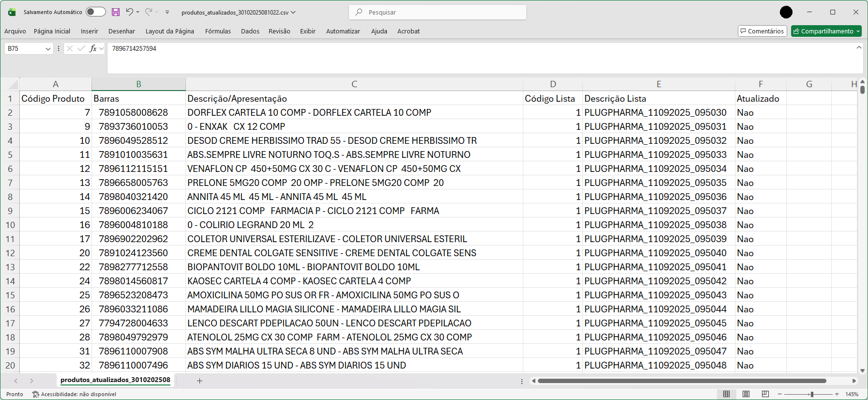This screenshot has height=400, width=868.
Task: Select the Descrição/Apresentação header cell
Action: pyautogui.click(x=354, y=98)
